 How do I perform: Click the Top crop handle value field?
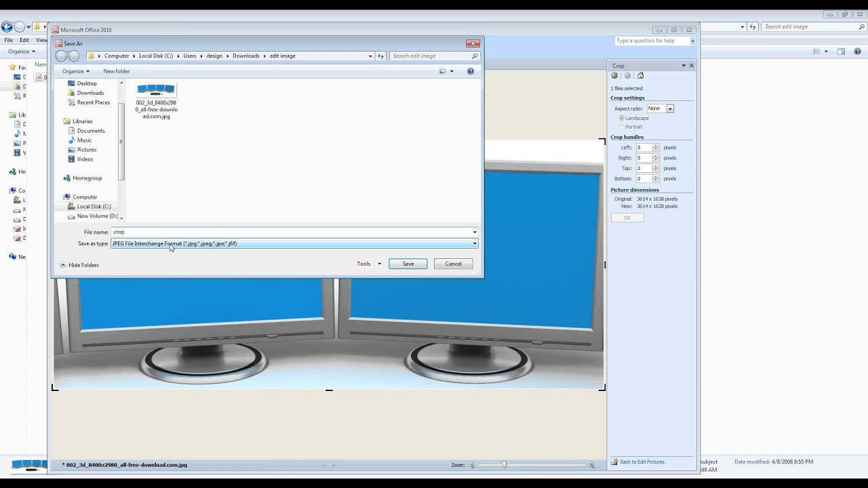[x=644, y=168]
